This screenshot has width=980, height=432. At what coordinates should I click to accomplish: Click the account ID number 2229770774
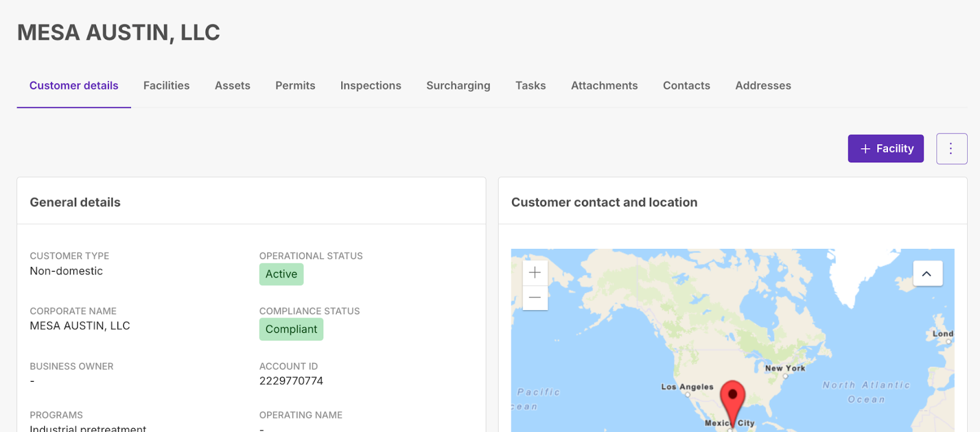(x=291, y=381)
